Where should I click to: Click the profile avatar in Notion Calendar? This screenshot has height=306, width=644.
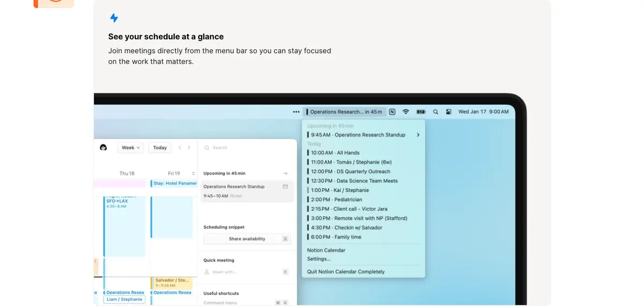[x=104, y=148]
